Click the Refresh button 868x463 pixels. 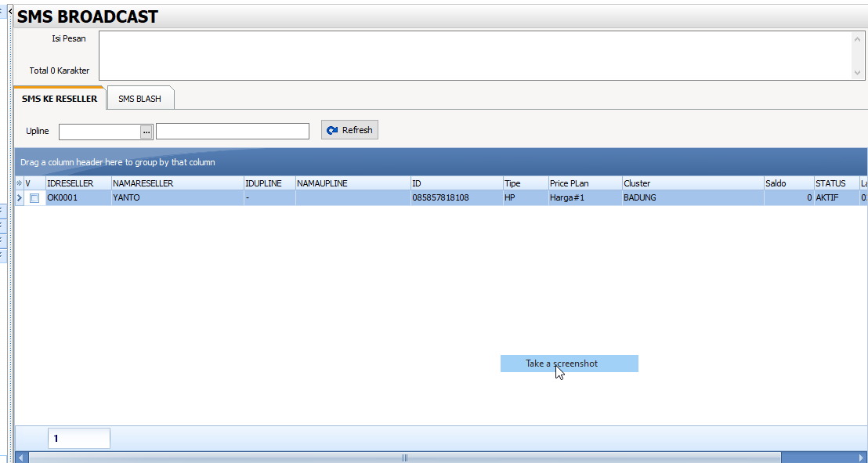349,130
